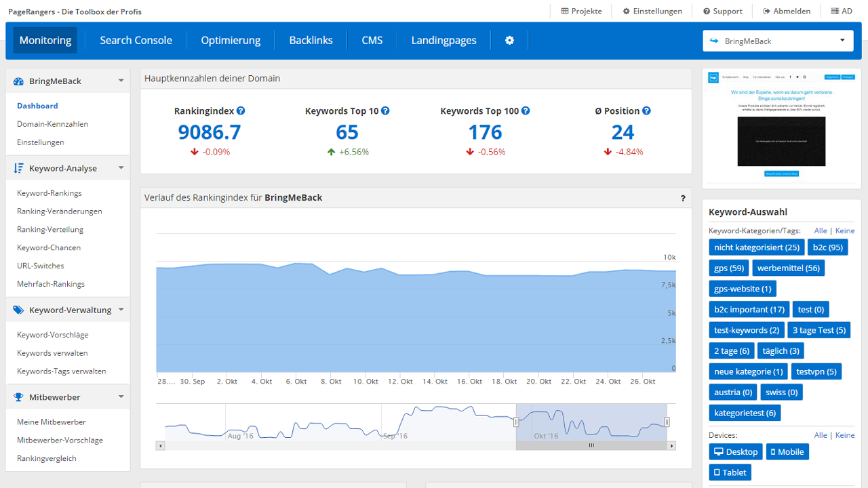
Task: Open the BringMeBack project dropdown
Action: tap(777, 41)
